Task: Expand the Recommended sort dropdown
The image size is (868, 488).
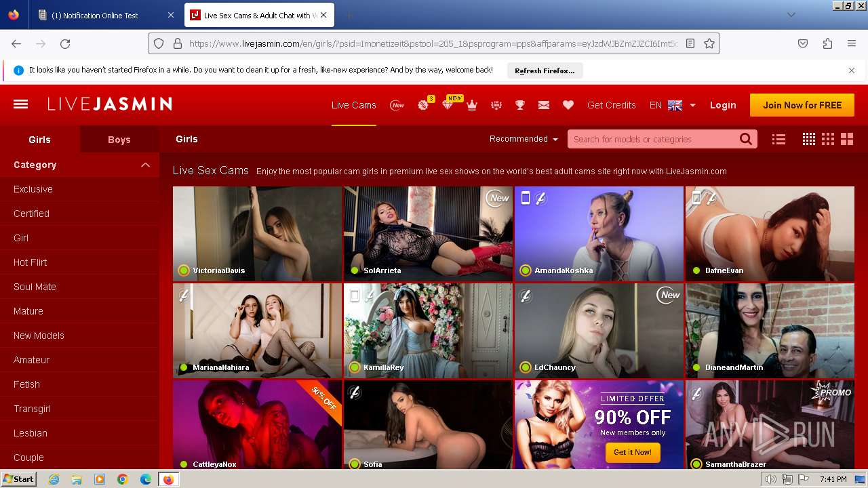Action: 524,139
